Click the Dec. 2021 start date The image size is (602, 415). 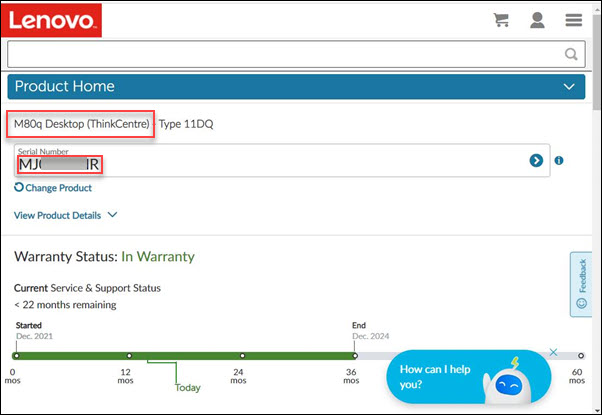click(x=34, y=336)
